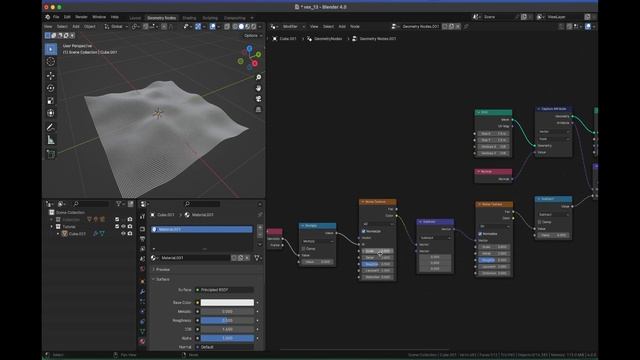Image resolution: width=640 pixels, height=360 pixels.
Task: Open the File menu
Action: tap(56, 17)
